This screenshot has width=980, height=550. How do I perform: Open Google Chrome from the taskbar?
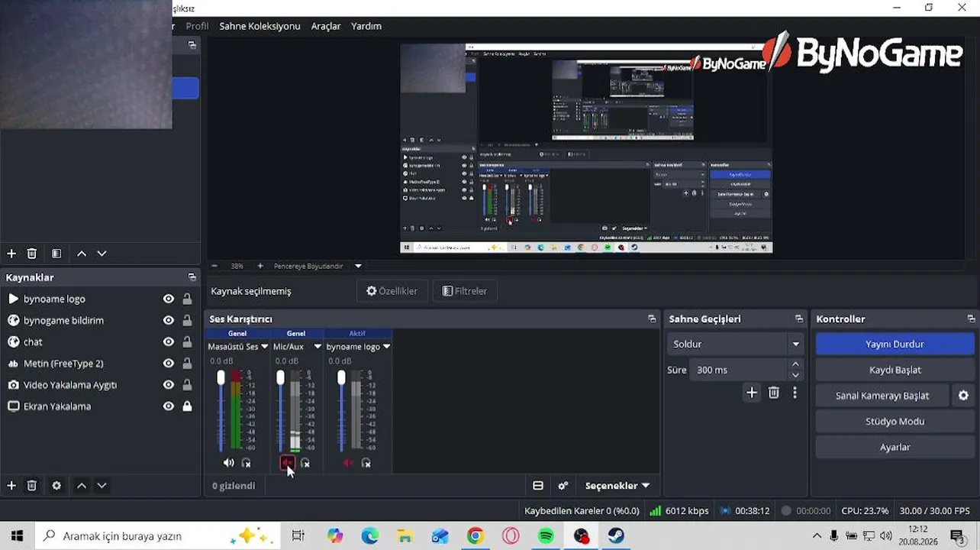pos(475,536)
